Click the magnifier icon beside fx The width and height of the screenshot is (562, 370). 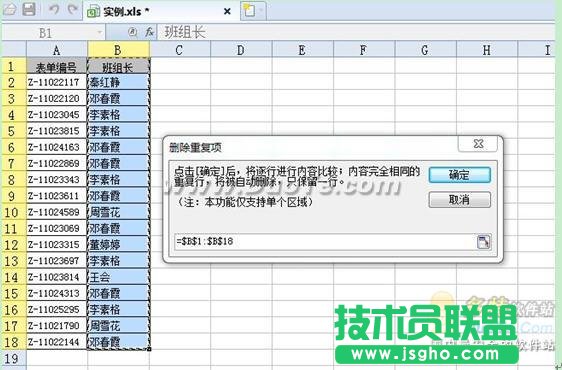click(x=133, y=33)
